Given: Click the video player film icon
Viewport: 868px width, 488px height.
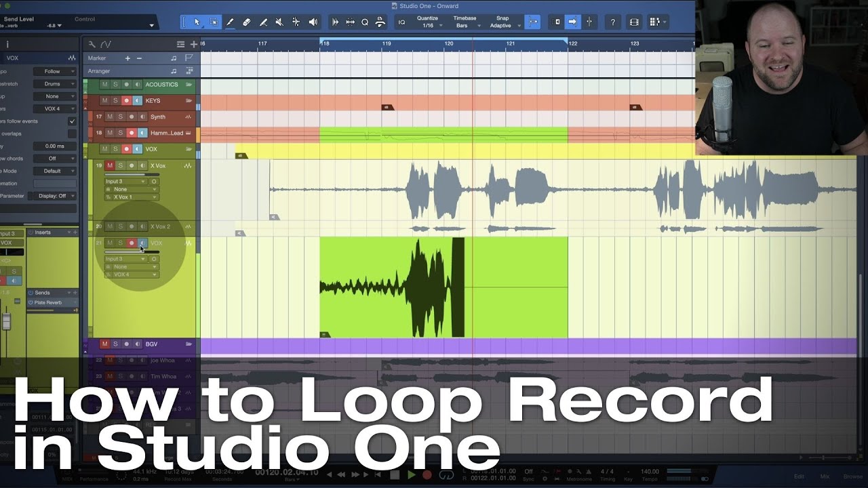Looking at the screenshot, I should pyautogui.click(x=634, y=22).
